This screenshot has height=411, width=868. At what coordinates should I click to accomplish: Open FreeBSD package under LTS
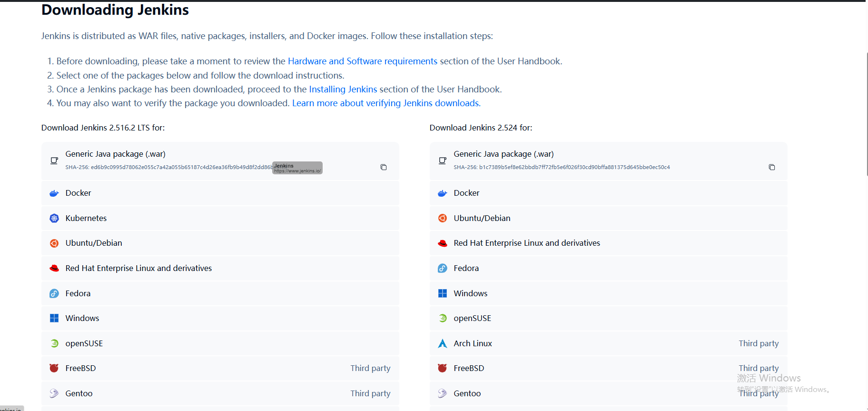(x=220, y=368)
